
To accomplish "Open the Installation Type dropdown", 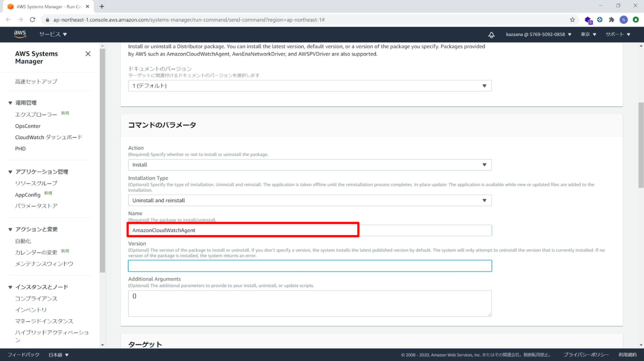I will (x=309, y=200).
